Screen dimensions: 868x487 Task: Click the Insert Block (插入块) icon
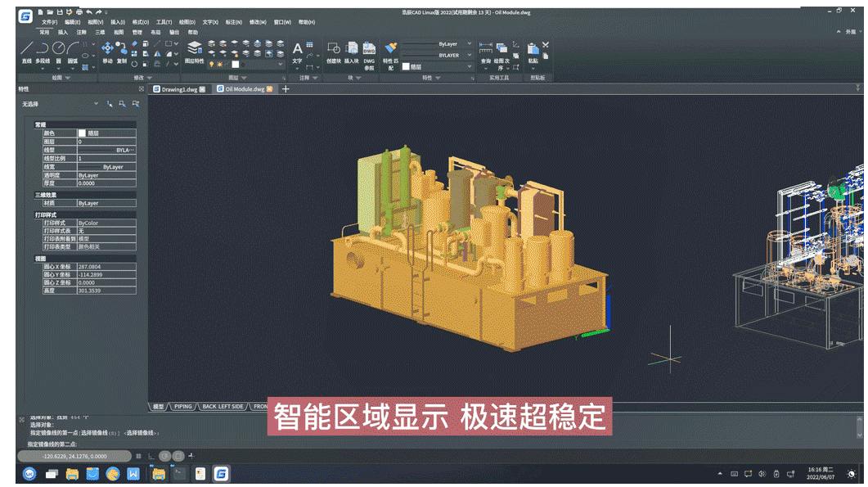click(x=352, y=49)
